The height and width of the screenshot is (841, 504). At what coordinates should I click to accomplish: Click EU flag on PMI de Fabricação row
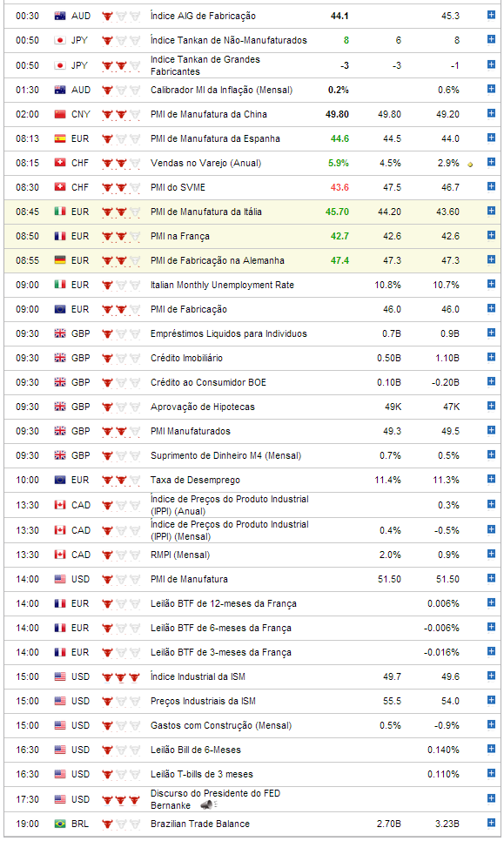coord(60,309)
